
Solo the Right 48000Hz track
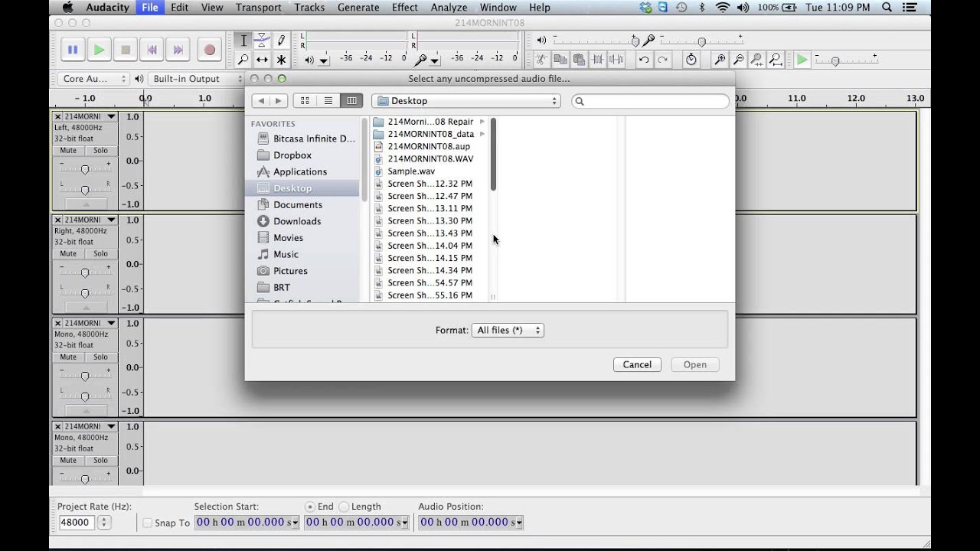tap(100, 253)
